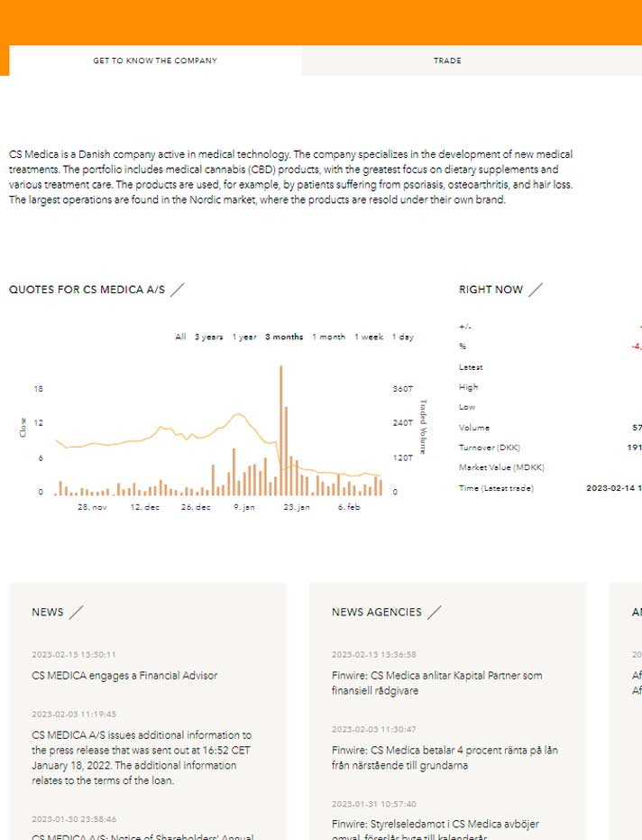Image resolution: width=642 pixels, height=840 pixels.
Task: Click slash icon beside Right Now heading
Action: click(x=536, y=290)
